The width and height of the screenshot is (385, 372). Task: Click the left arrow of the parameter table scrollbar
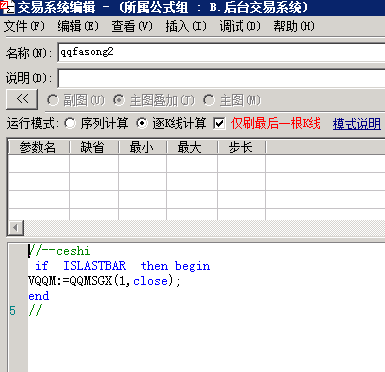click(15, 228)
